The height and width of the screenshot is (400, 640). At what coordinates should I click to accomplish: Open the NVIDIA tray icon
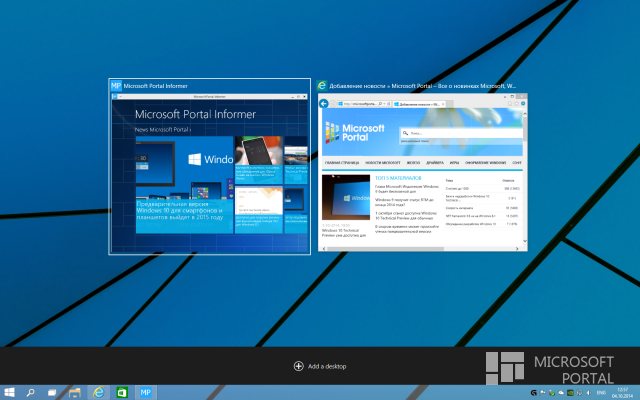[x=570, y=393]
